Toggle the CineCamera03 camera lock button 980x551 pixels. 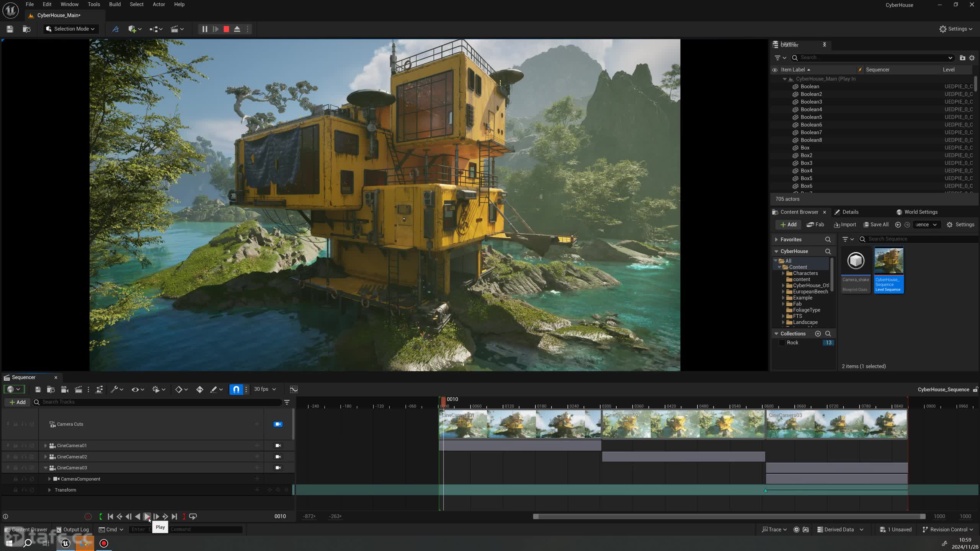tap(278, 468)
